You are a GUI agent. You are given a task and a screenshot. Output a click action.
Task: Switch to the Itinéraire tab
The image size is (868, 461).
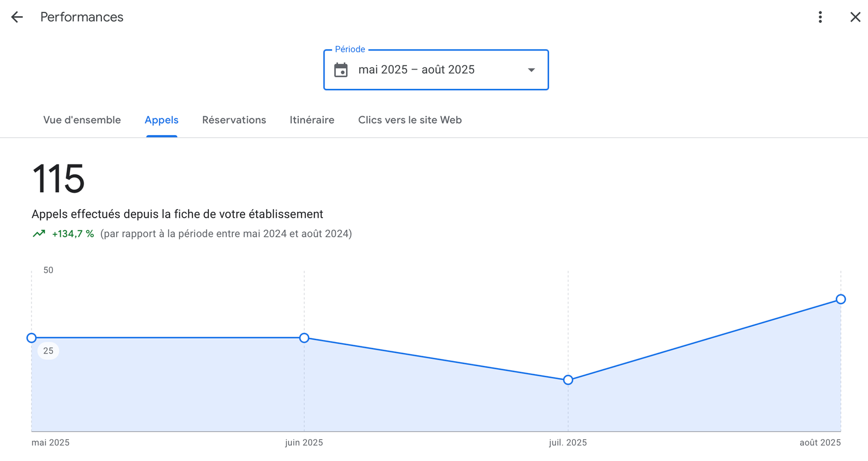(311, 120)
